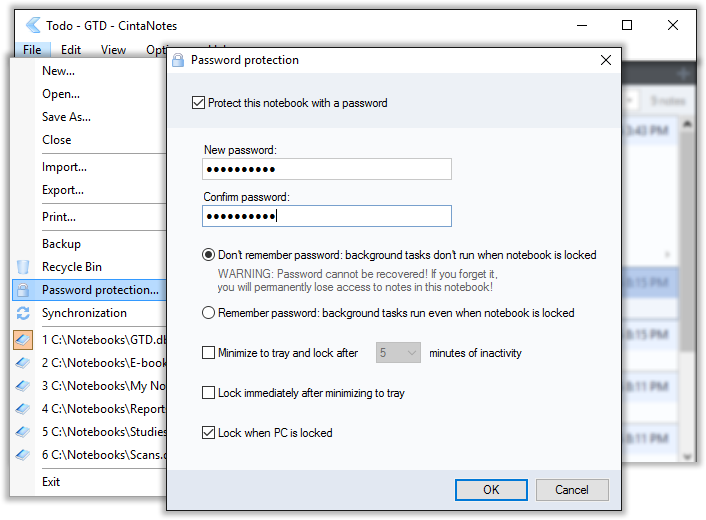Minimize the CintaNotes main window

pyautogui.click(x=582, y=25)
